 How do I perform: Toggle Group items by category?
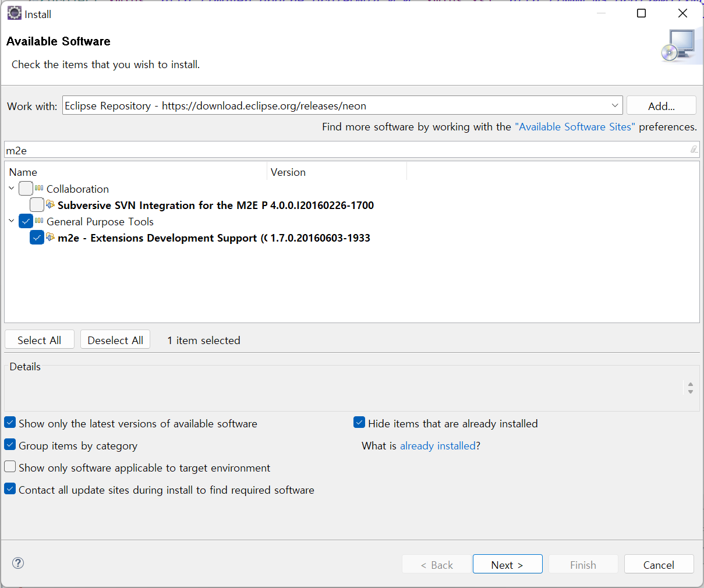[x=10, y=445]
